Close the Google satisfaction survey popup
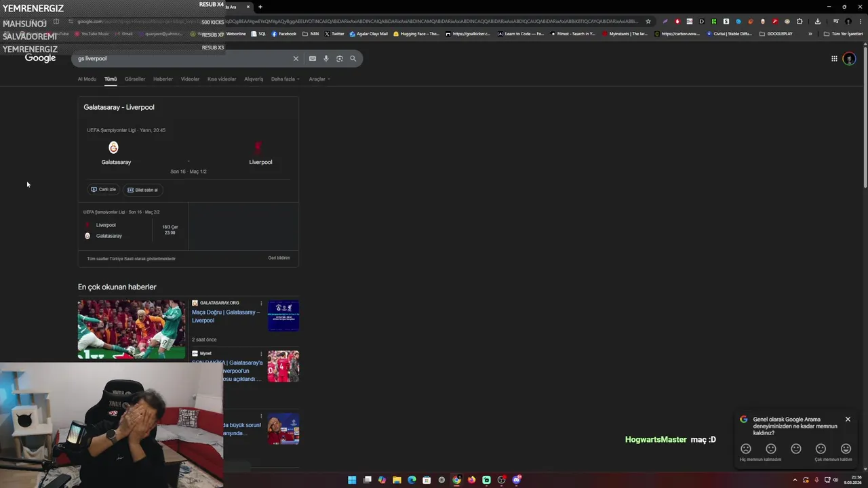868x488 pixels. (848, 420)
